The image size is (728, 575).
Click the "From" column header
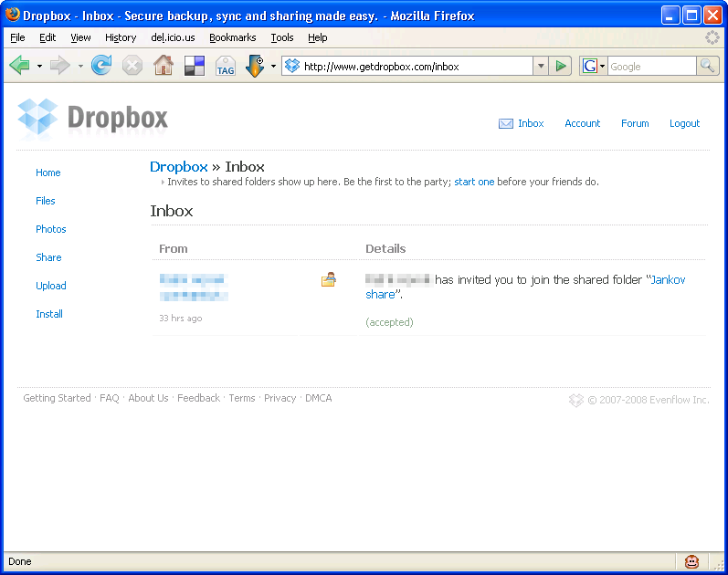(x=174, y=249)
